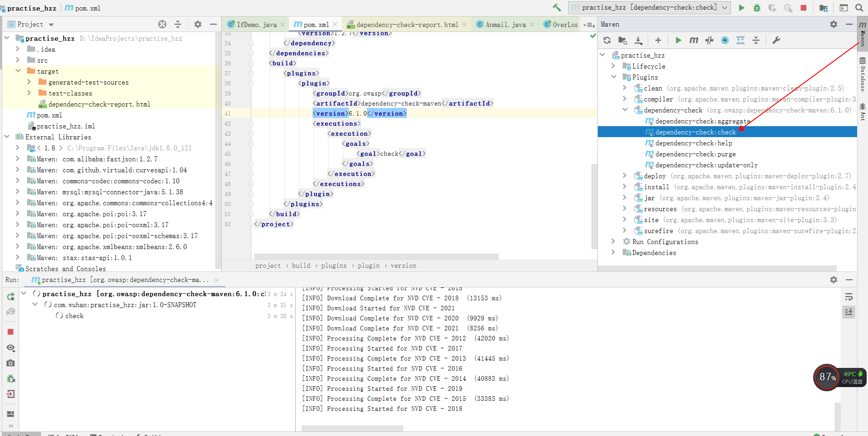Screen dimensions: 868x436
Task: Click the circular CPU usage gauge
Action: [826, 378]
